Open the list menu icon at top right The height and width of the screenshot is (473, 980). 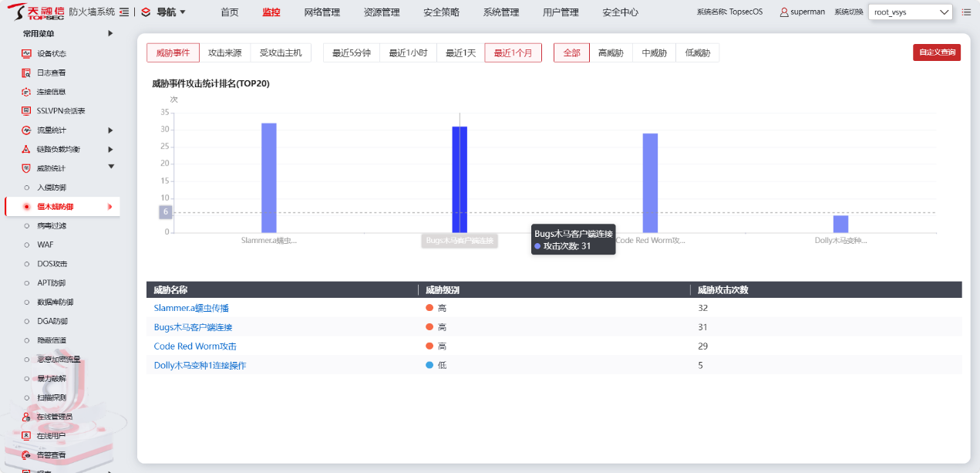966,12
